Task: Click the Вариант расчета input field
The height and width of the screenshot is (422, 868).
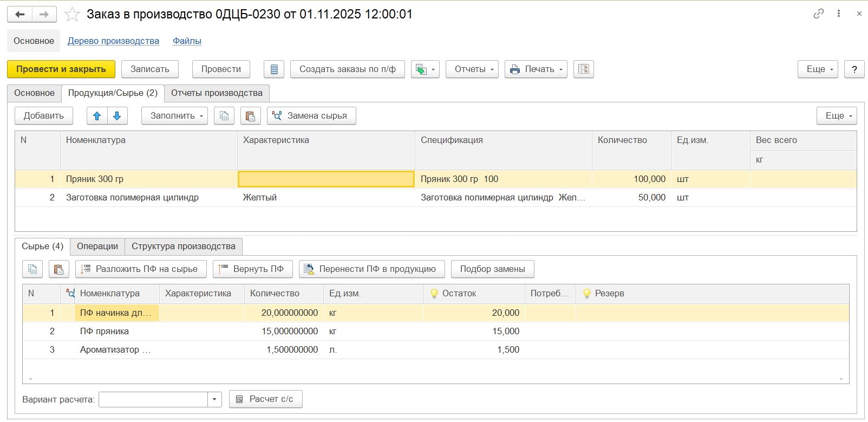Action: (153, 400)
